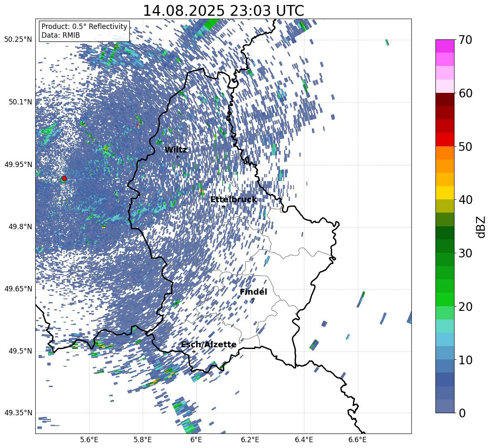This screenshot has height=448, width=491.
Task: Click the 6.2°E longitude label
Action: click(250, 440)
